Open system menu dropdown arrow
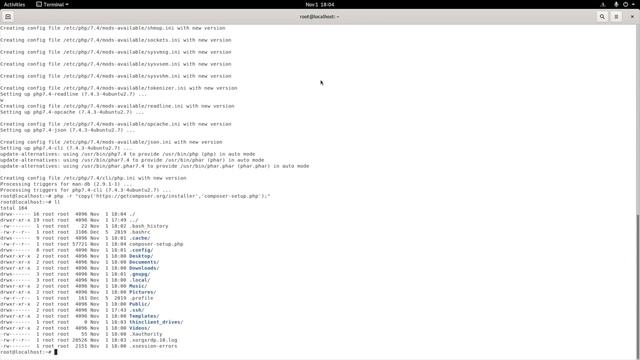Image resolution: width=640 pixels, height=360 pixels. pos(633,4)
